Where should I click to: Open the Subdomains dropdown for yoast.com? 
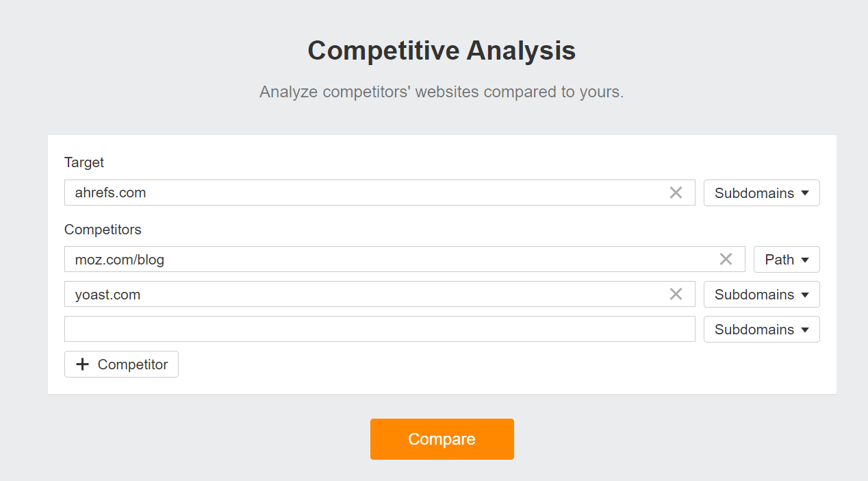tap(761, 294)
